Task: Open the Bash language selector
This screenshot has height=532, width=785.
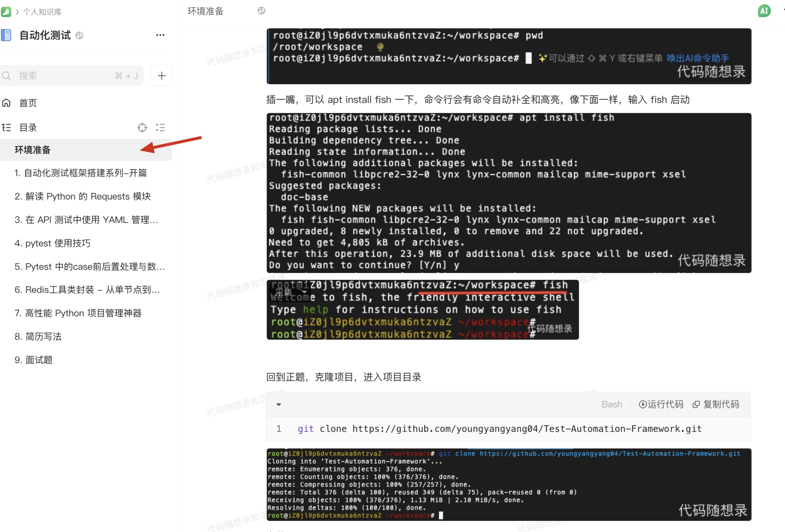Action: pos(611,404)
